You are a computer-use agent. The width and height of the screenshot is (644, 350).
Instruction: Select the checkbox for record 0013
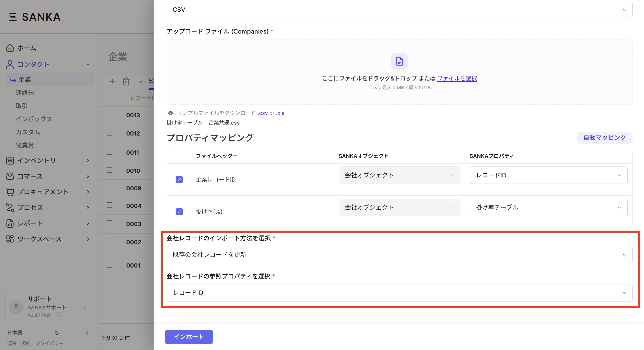(110, 115)
